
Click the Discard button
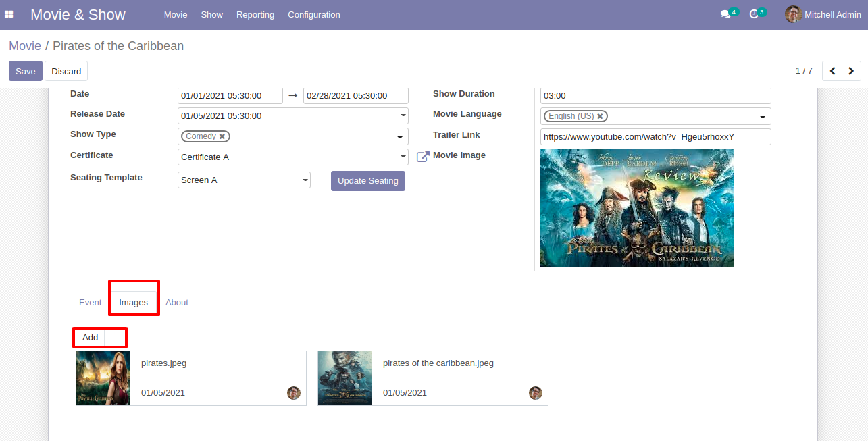click(x=66, y=71)
